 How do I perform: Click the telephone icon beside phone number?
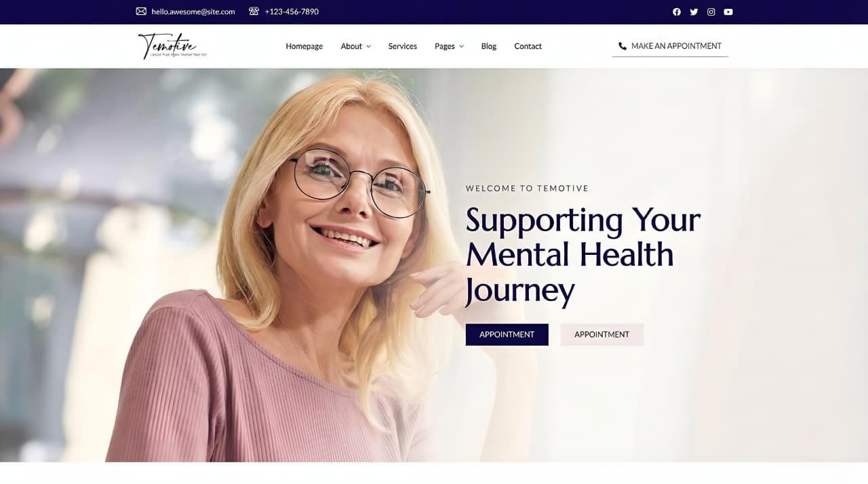254,12
